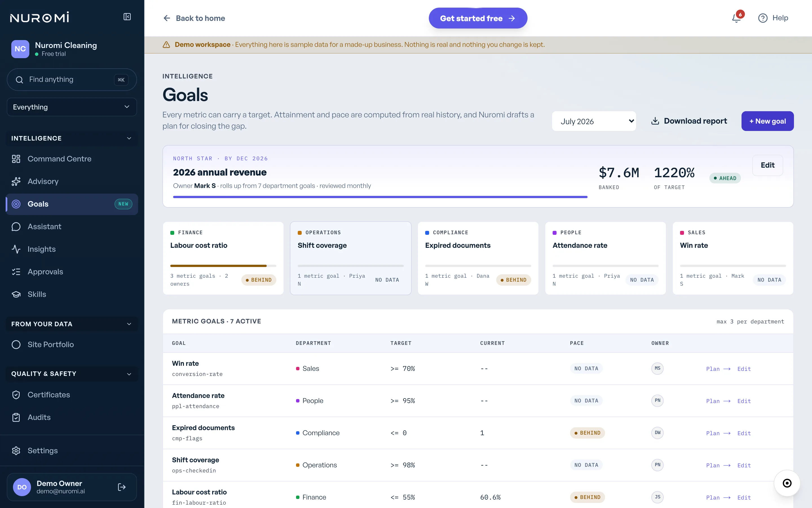The height and width of the screenshot is (508, 812).
Task: Click the Command Centre grid icon
Action: coord(16,159)
